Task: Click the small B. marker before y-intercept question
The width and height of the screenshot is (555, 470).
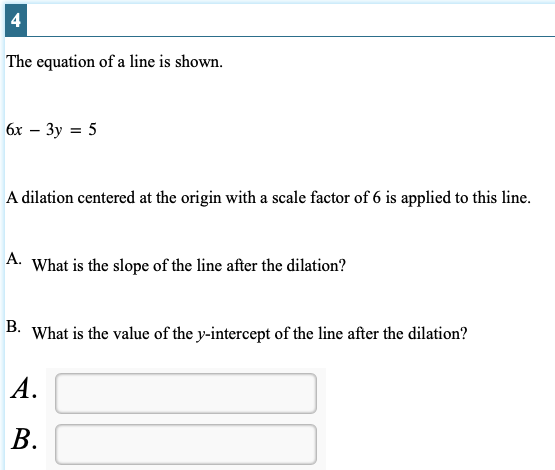Action: point(13,327)
